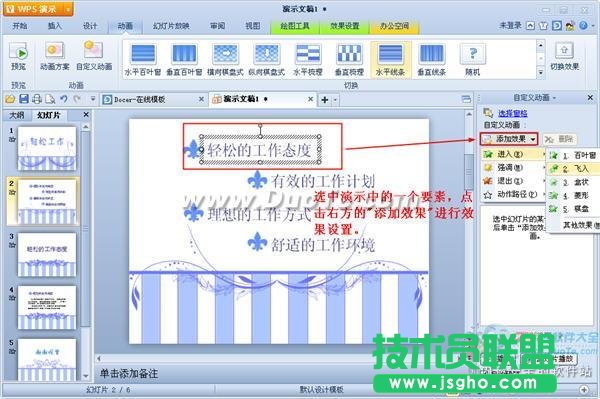Click the print icon in quick toolbar
This screenshot has height=399, width=600.
[37, 99]
